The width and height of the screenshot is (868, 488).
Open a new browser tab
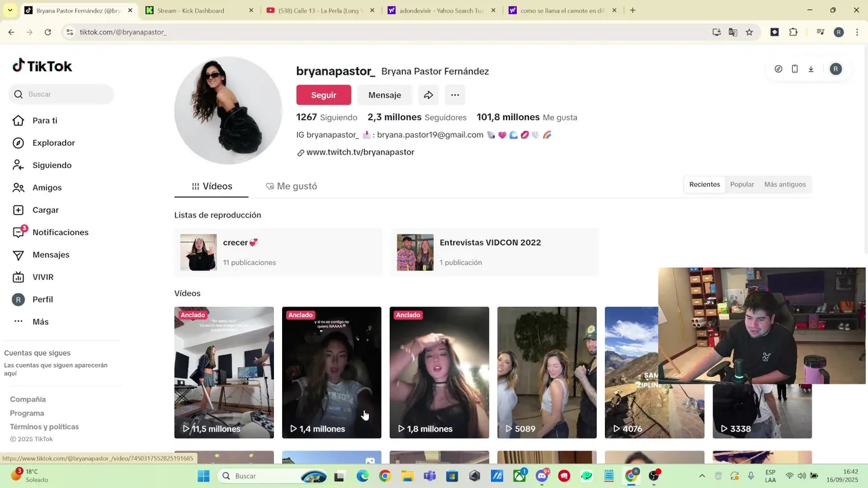tap(632, 10)
